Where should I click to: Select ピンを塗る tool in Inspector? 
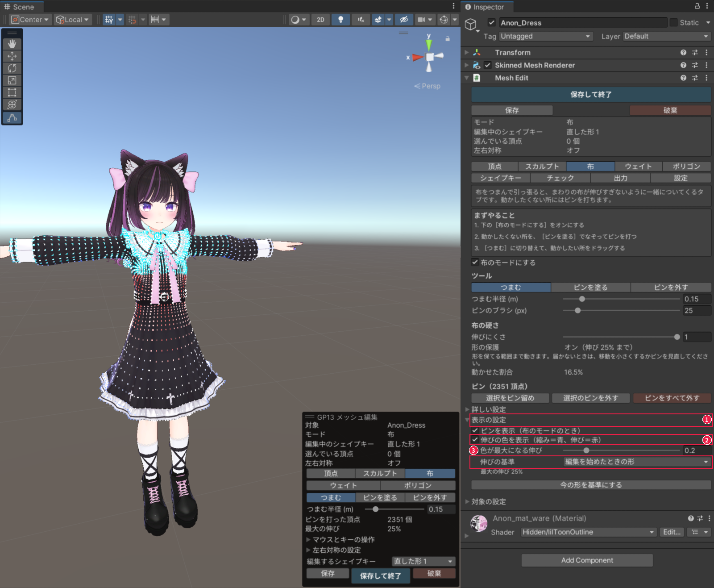[591, 288]
